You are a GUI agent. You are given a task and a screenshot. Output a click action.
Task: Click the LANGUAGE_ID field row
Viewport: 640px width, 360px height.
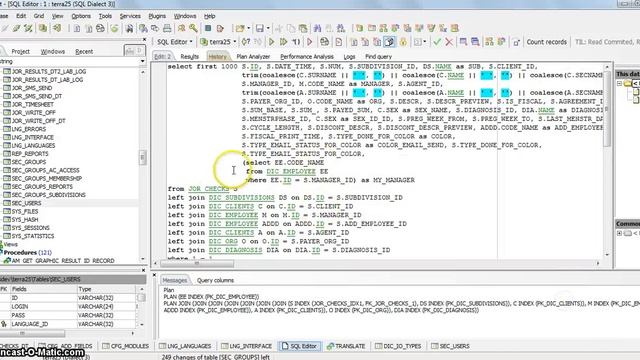tap(68, 324)
